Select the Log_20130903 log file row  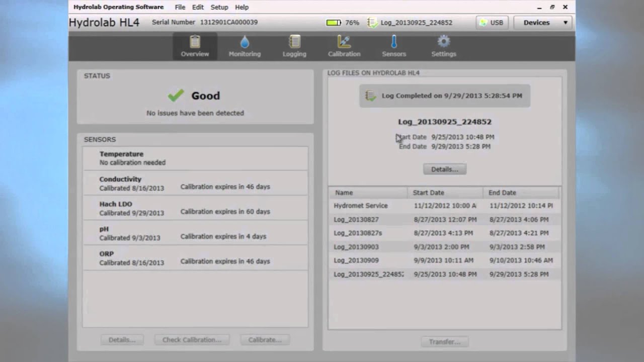pos(445,247)
